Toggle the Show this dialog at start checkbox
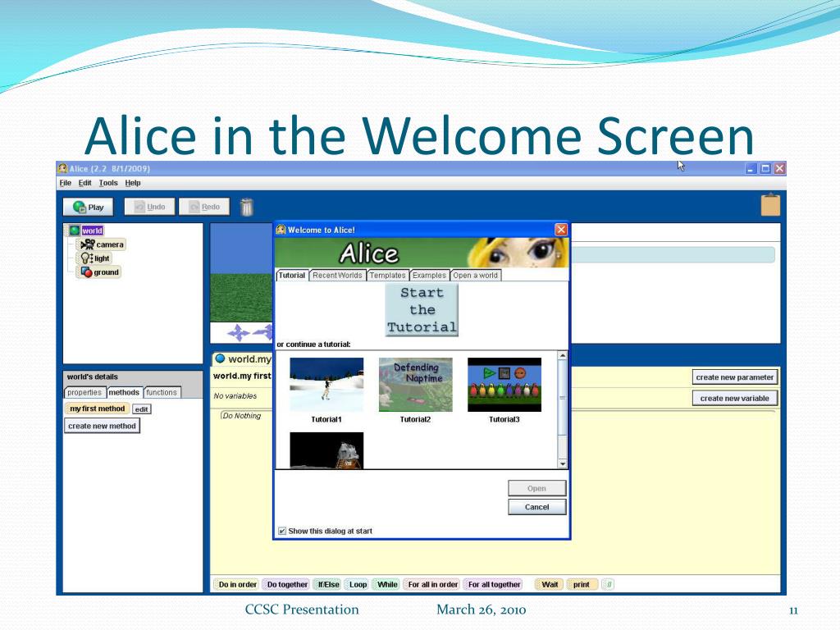The width and height of the screenshot is (840, 630). [x=282, y=531]
